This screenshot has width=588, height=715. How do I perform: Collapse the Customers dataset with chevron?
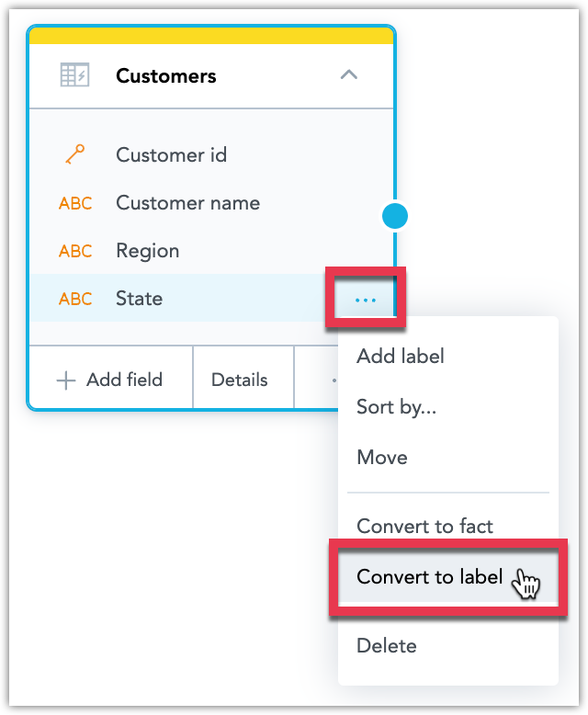(x=349, y=74)
